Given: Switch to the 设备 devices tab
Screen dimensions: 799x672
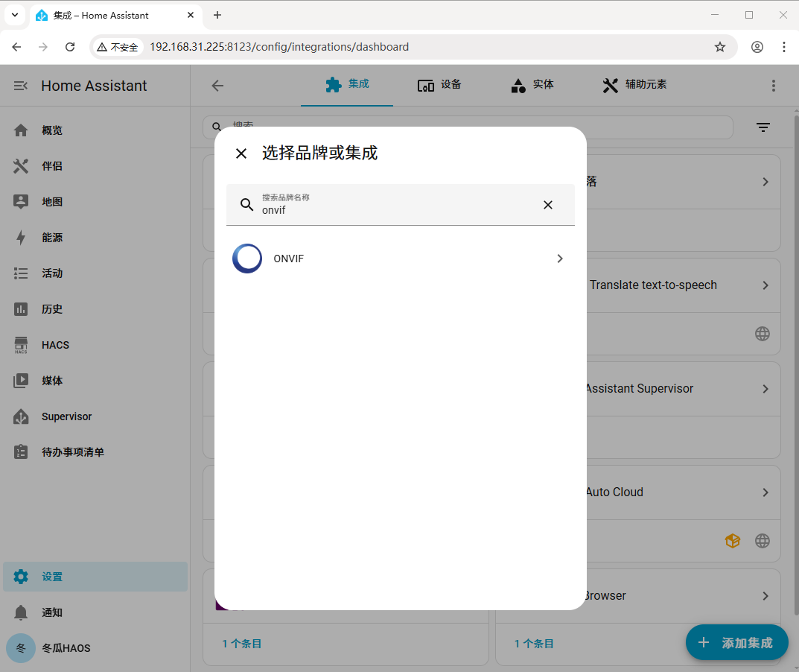Looking at the screenshot, I should (x=439, y=85).
